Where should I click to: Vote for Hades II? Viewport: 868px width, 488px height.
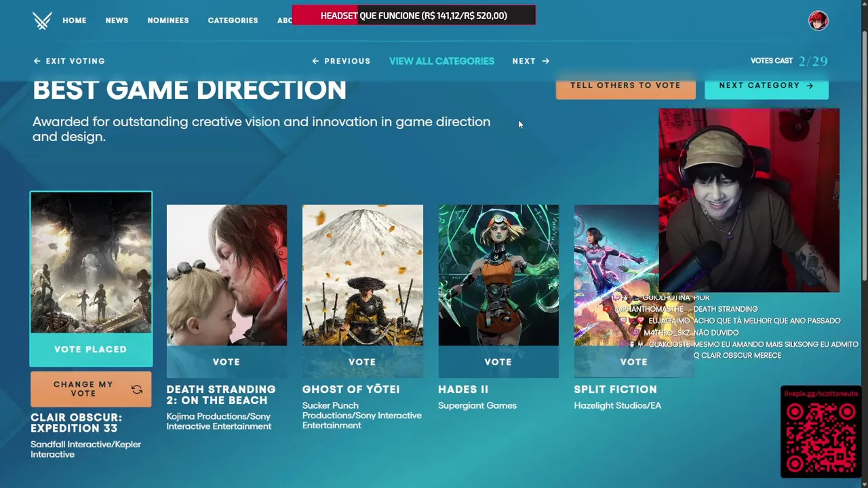(x=498, y=362)
